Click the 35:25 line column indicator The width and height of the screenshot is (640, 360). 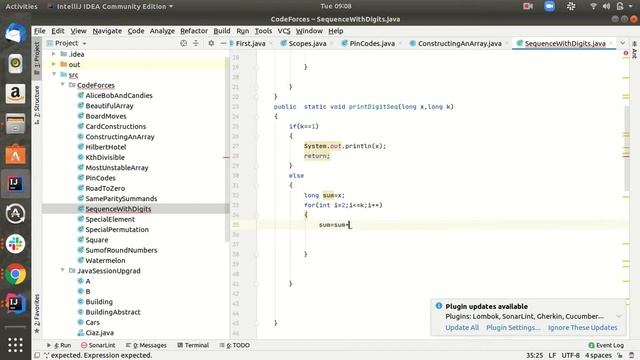coord(534,356)
